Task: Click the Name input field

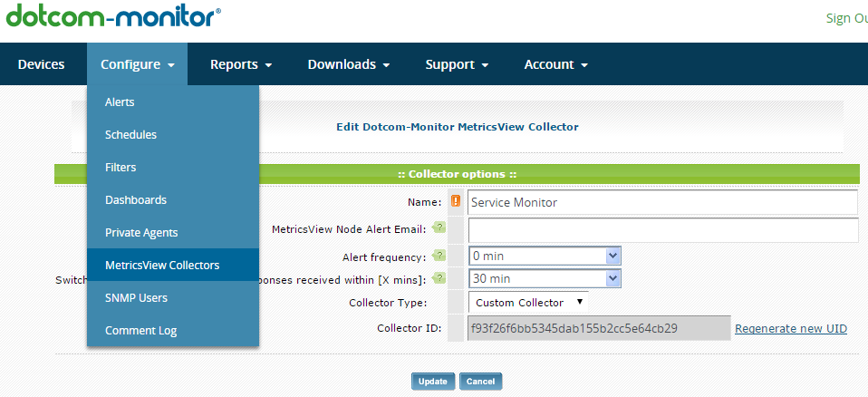Action: point(662,202)
